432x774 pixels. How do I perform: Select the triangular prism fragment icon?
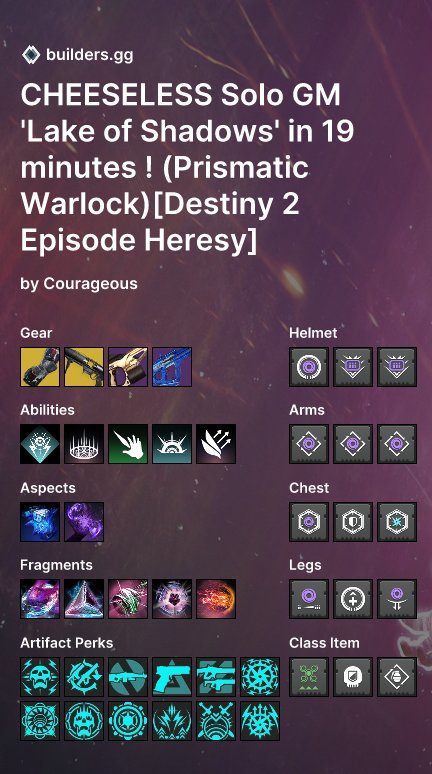[x=84, y=599]
